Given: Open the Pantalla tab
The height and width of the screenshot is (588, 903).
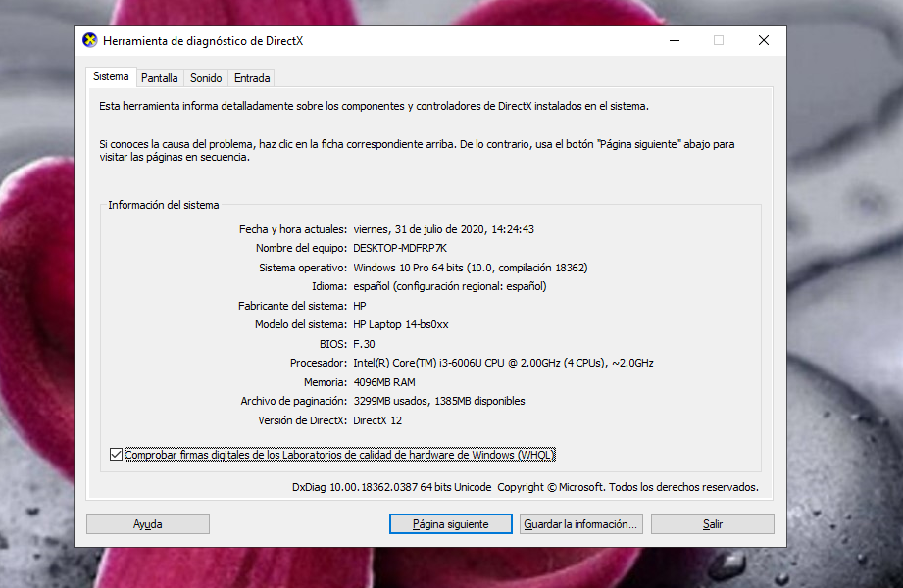Looking at the screenshot, I should [x=160, y=78].
